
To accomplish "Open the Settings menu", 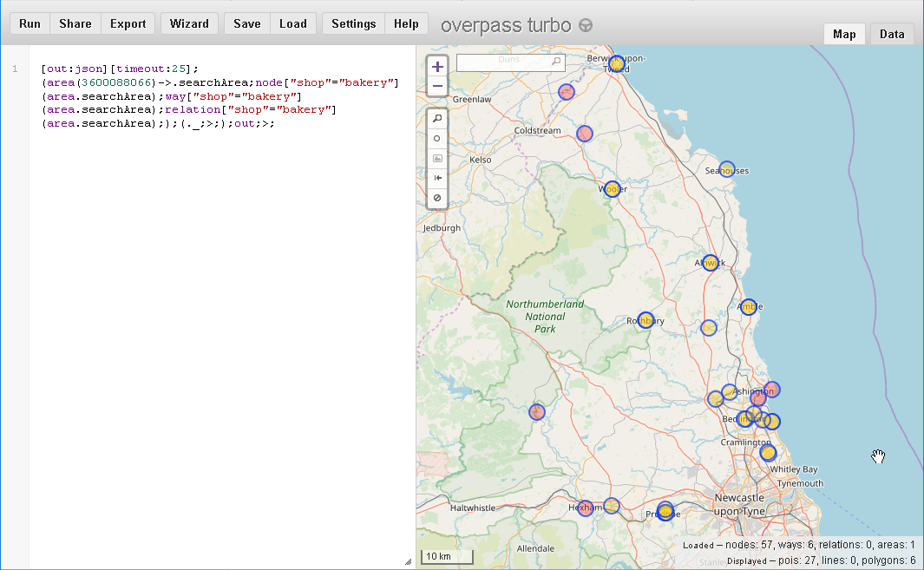I will [352, 23].
